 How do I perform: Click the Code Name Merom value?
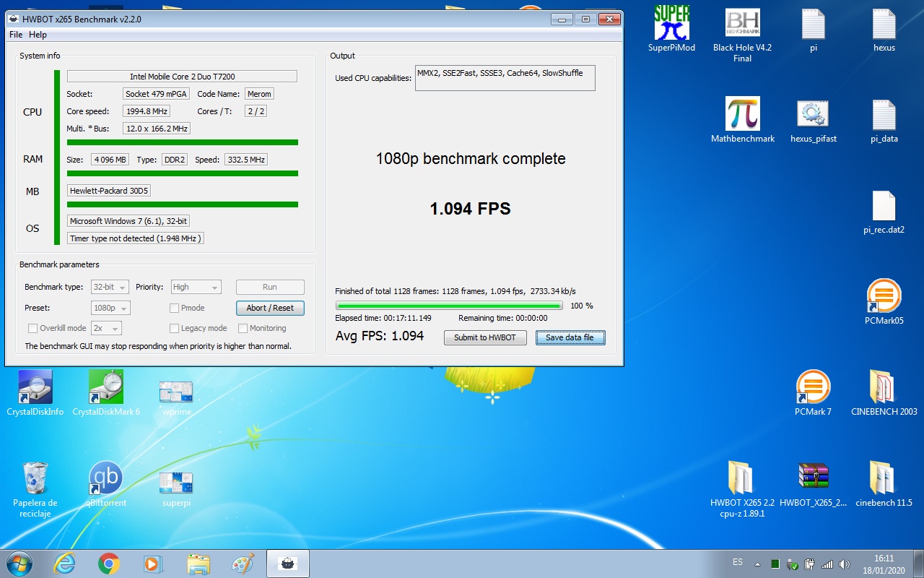[259, 94]
